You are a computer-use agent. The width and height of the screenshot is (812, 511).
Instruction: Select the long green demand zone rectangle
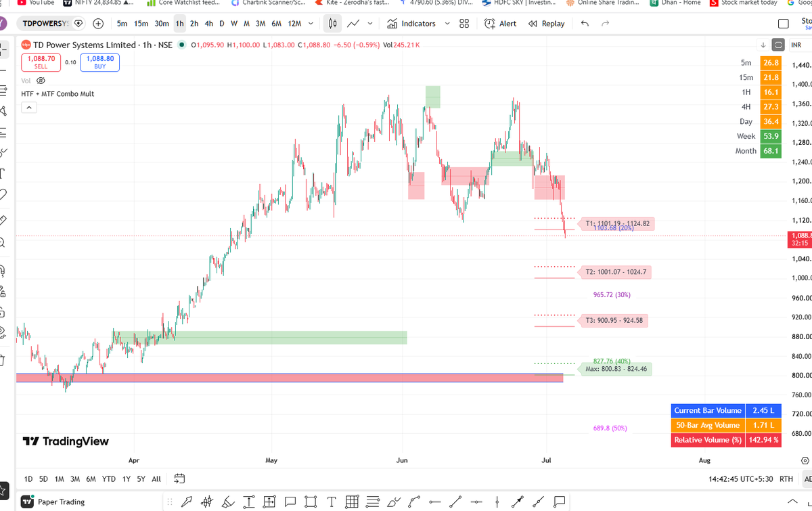pos(261,338)
